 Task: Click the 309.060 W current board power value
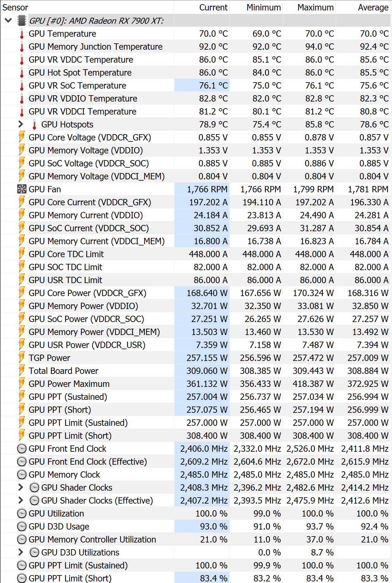[x=207, y=371]
